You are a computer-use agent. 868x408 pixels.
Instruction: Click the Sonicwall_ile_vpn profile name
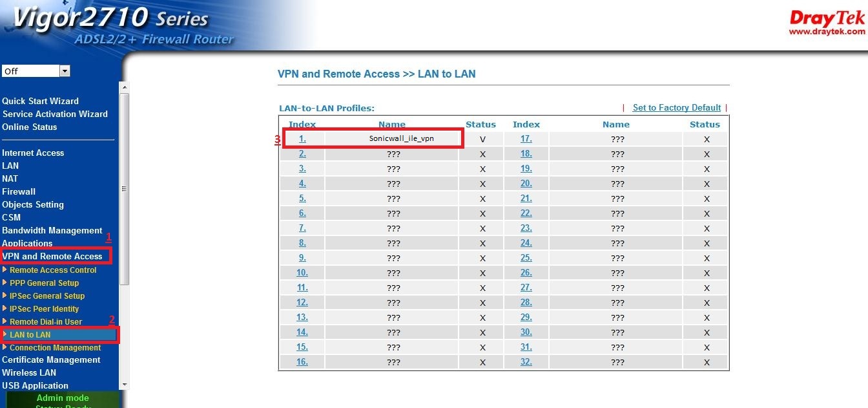393,139
